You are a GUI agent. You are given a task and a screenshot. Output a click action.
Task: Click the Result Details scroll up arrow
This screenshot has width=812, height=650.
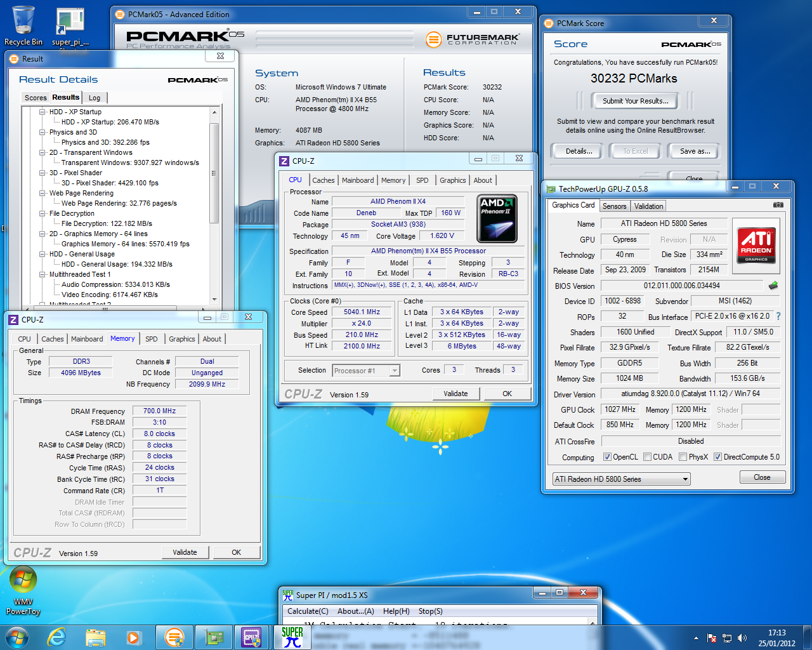point(214,112)
